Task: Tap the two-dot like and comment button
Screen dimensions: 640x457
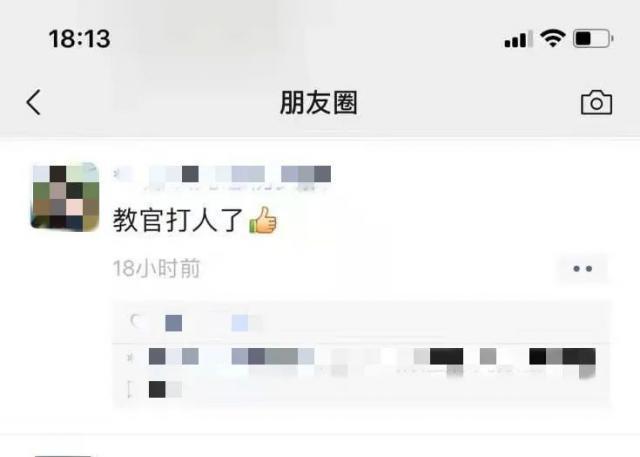Action: point(582,268)
